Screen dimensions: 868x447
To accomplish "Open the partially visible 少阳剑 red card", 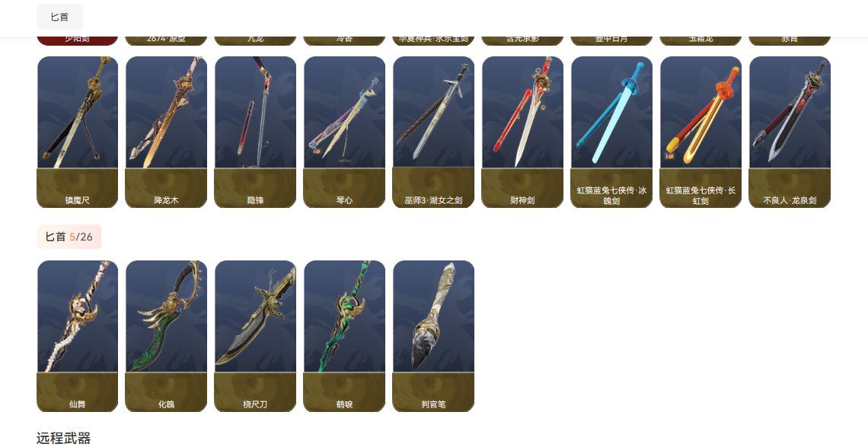I will pyautogui.click(x=78, y=41).
